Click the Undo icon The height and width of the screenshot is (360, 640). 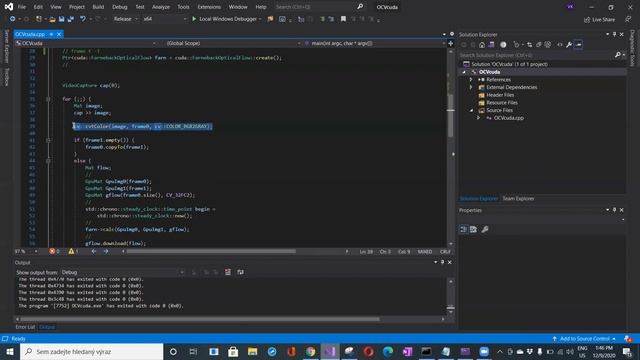[83, 19]
